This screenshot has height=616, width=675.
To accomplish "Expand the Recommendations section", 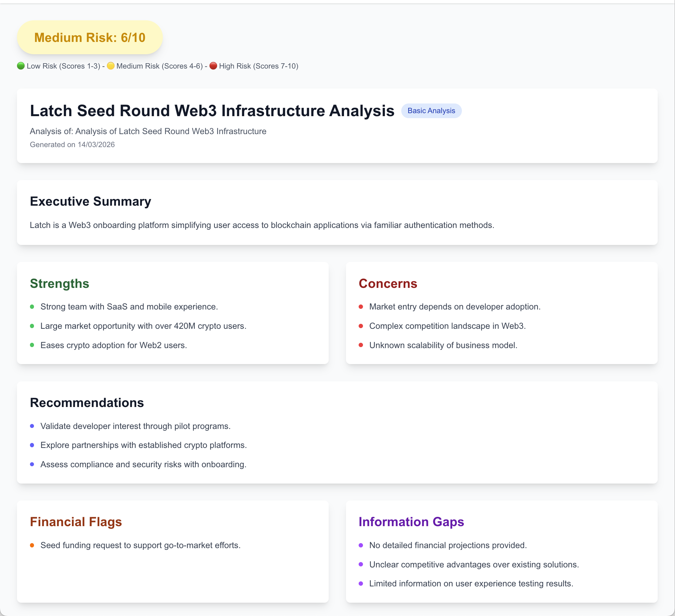I will [x=87, y=403].
